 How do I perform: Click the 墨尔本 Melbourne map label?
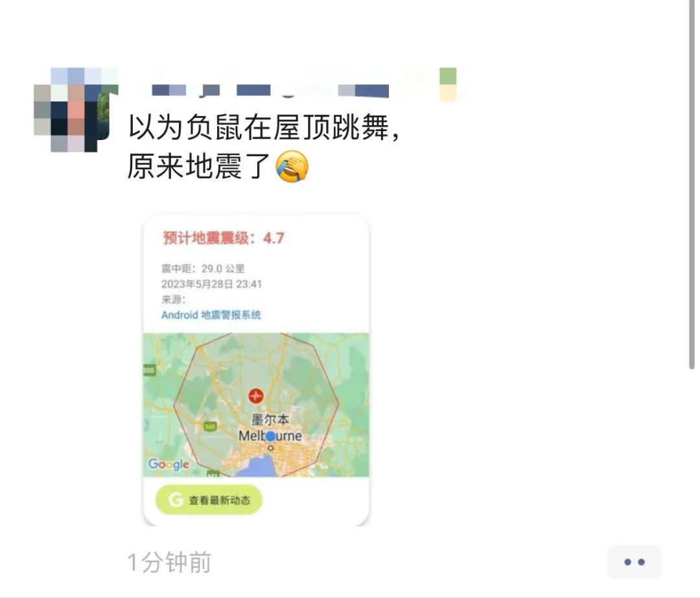pyautogui.click(x=270, y=427)
